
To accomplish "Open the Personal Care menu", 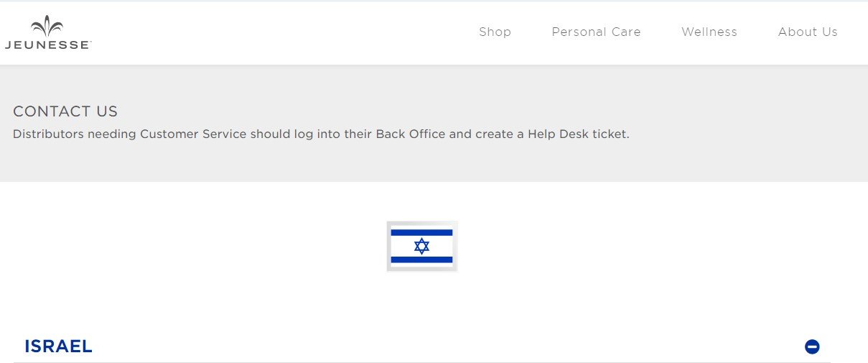I will click(596, 32).
